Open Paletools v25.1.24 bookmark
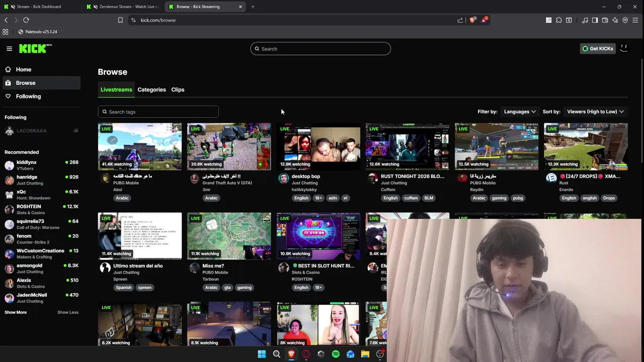The height and width of the screenshot is (362, 644). click(x=37, y=32)
